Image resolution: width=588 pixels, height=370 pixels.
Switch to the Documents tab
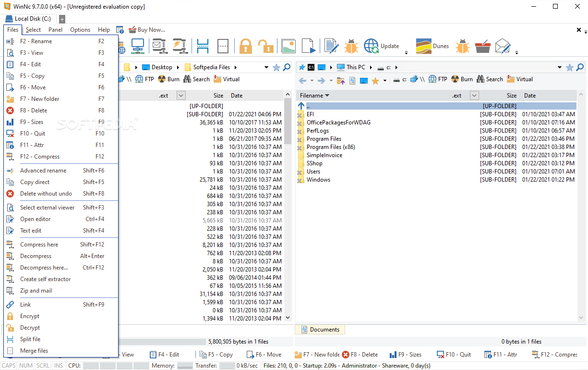click(320, 330)
